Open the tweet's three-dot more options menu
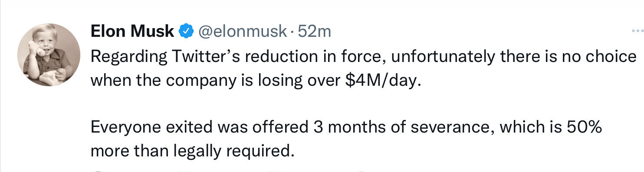This screenshot has width=644, height=172. pyautogui.click(x=638, y=31)
